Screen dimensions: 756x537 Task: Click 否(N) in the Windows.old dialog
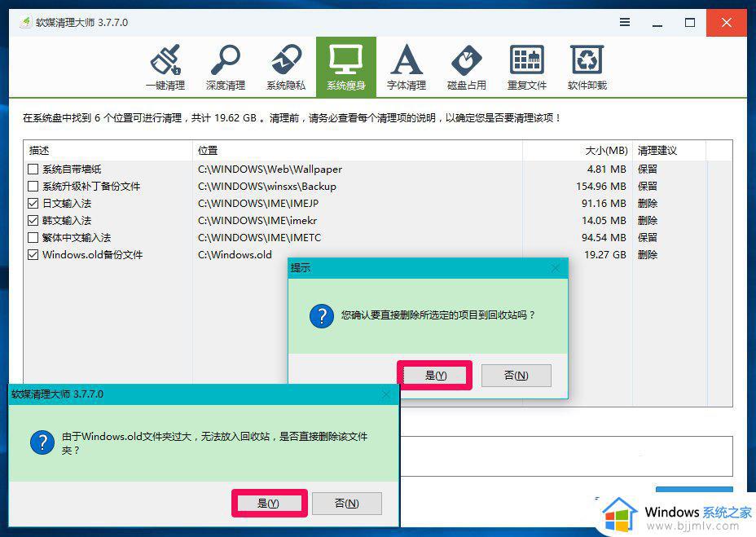pos(347,504)
